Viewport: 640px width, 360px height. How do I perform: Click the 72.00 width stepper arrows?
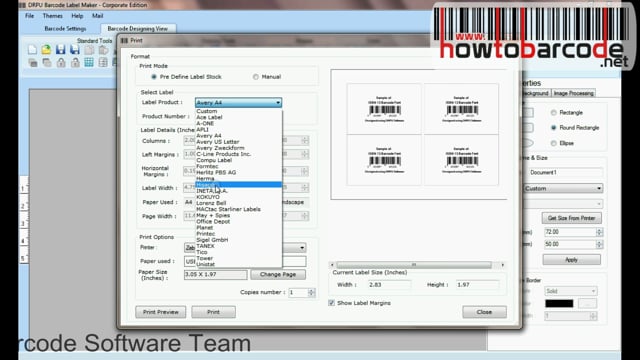[x=599, y=232]
